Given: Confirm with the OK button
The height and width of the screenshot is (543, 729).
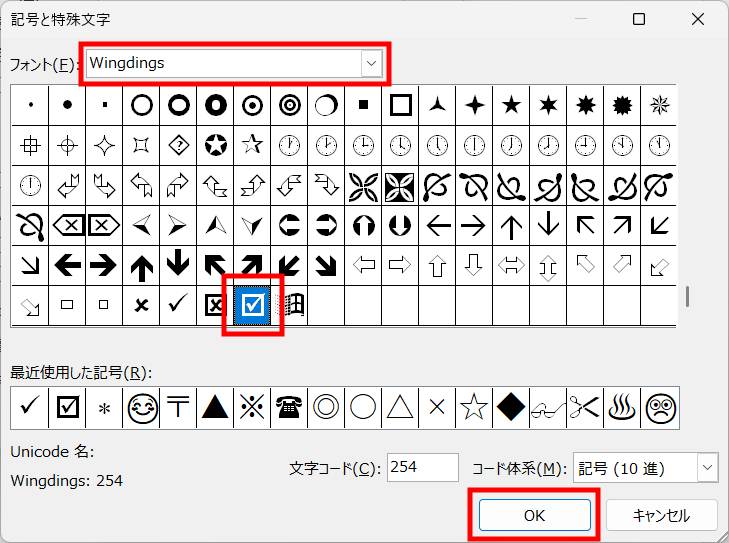Looking at the screenshot, I should (535, 515).
